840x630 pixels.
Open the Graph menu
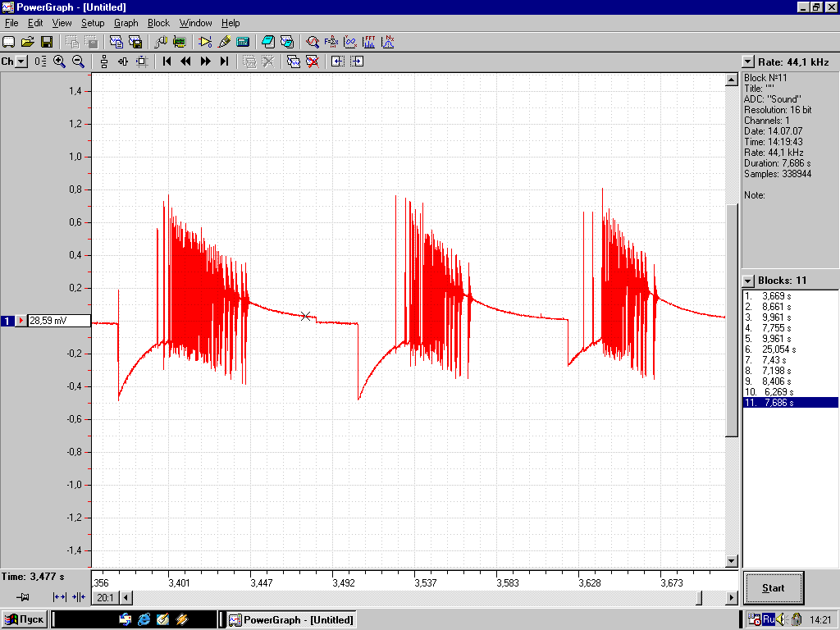[126, 23]
